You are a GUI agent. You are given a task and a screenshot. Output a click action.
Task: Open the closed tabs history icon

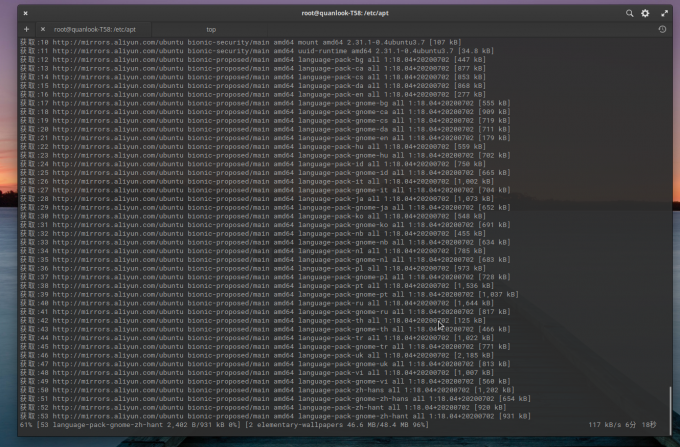(662, 30)
